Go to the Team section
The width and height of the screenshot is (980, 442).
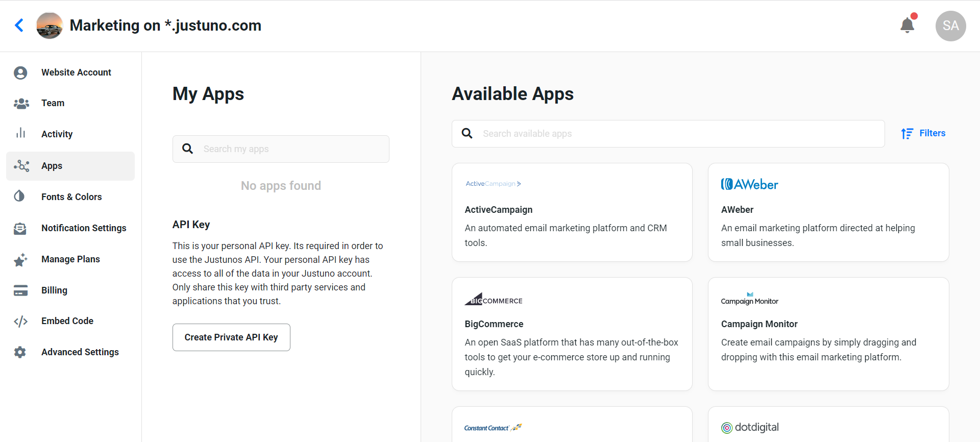click(x=70, y=103)
